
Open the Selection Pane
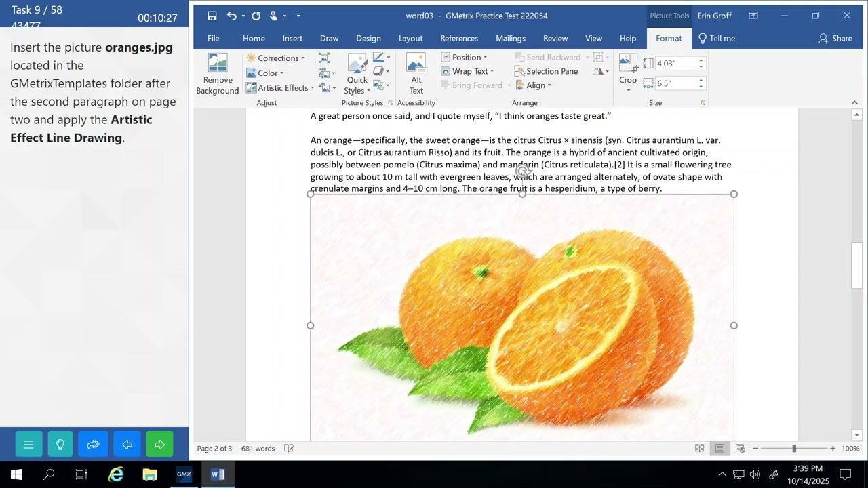pos(547,71)
